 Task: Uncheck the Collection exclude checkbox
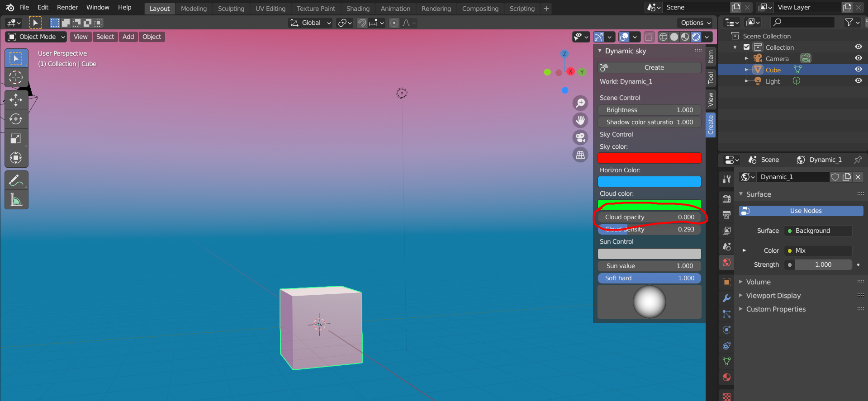click(747, 47)
